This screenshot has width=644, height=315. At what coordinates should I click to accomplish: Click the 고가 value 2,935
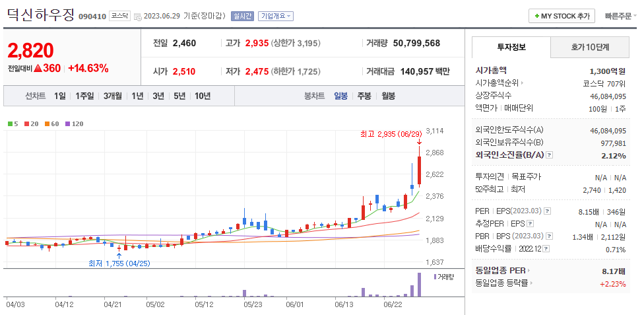pyautogui.click(x=257, y=43)
